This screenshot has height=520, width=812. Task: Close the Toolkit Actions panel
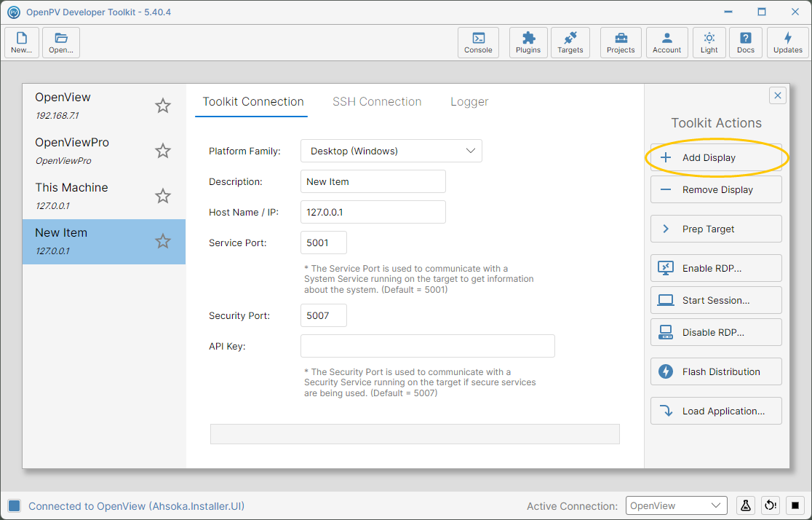point(777,95)
